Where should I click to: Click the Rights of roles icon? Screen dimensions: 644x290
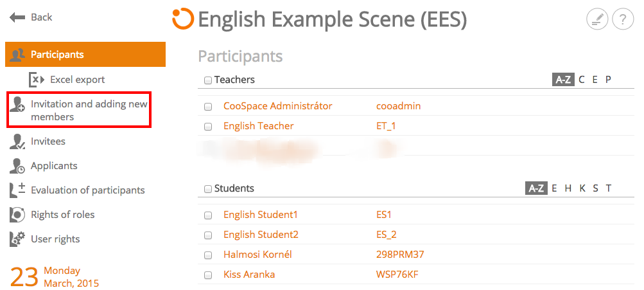tap(17, 215)
